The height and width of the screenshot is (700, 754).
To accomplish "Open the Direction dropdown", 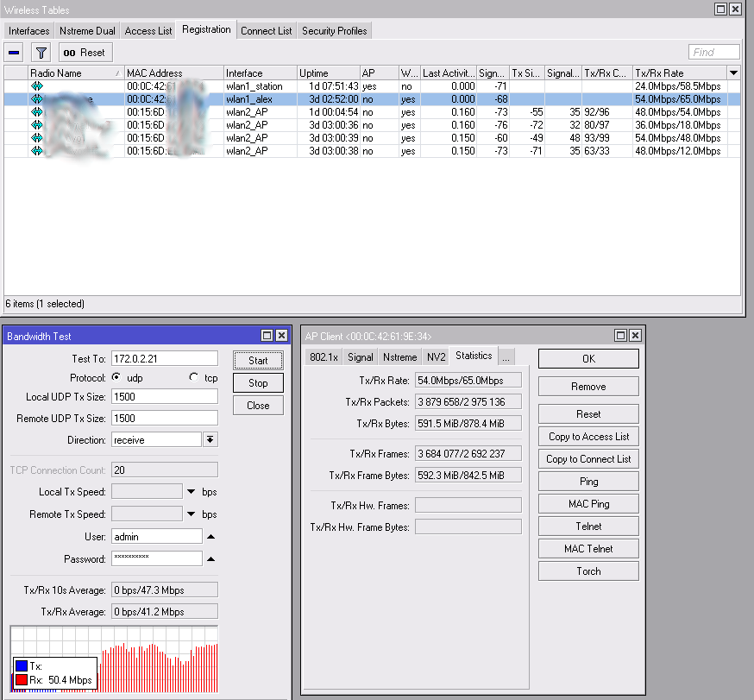I will click(210, 440).
